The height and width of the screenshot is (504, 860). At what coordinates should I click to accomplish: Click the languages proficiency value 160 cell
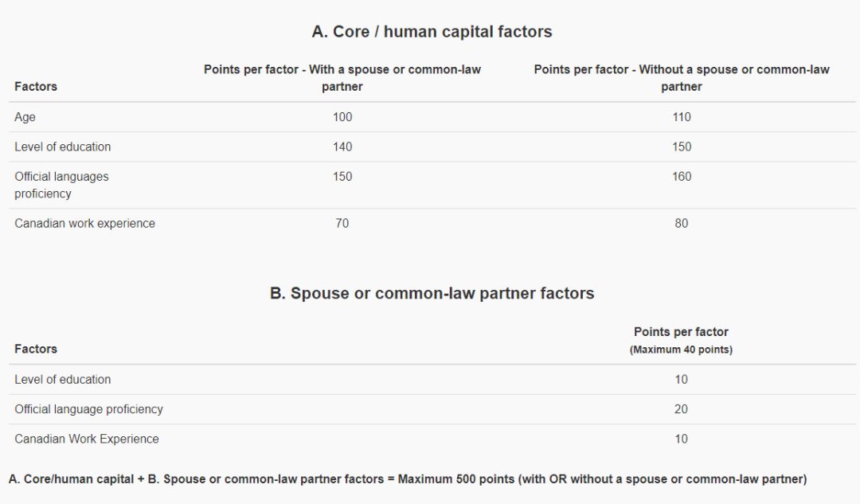(x=682, y=177)
